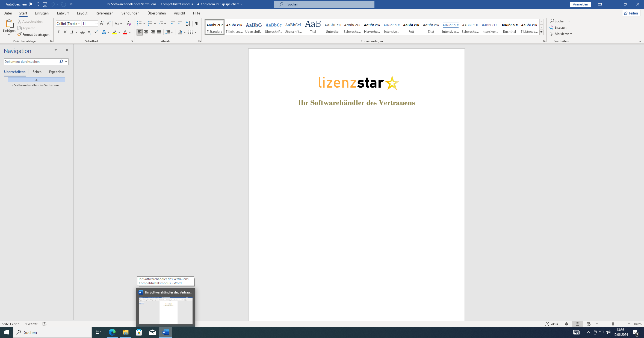
Task: Click Anmelden sign-in button
Action: pyautogui.click(x=580, y=4)
